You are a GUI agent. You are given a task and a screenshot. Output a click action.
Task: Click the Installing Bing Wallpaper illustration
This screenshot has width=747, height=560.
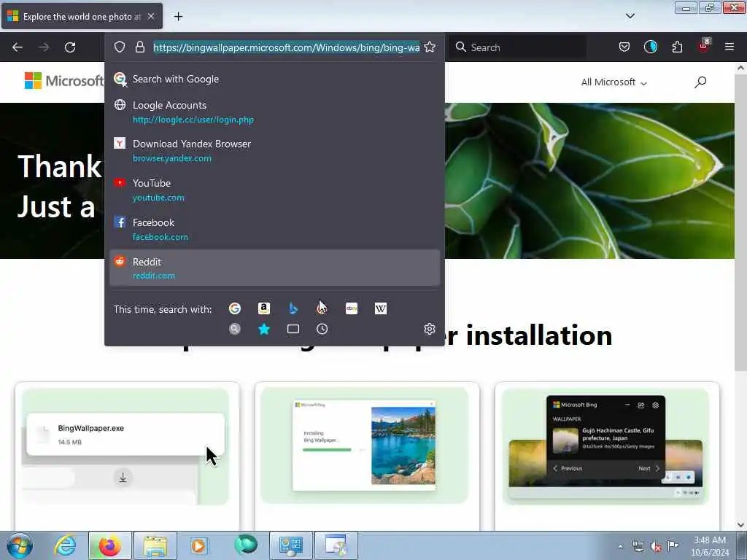(x=365, y=446)
